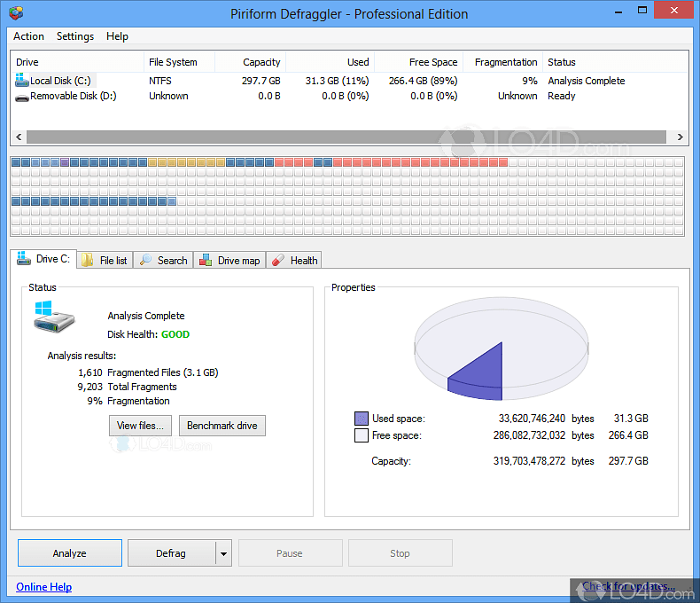Switch to the Drive map tab

click(x=229, y=260)
